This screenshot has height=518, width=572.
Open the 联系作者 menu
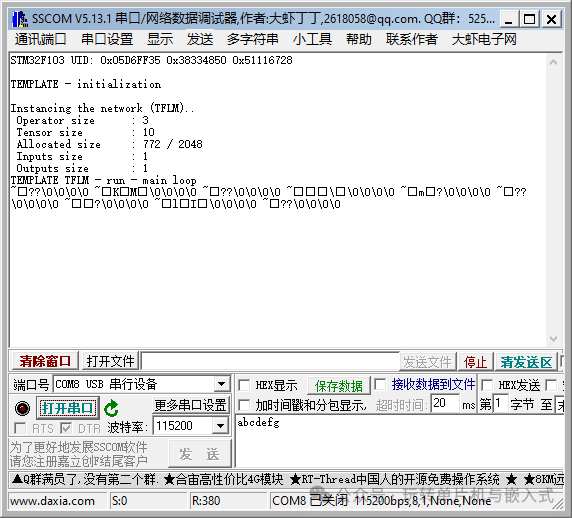coord(412,39)
